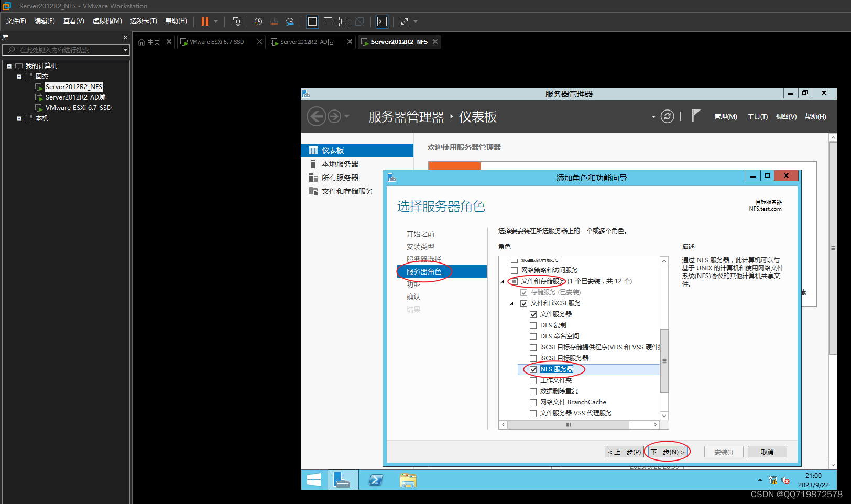Click the muted speaker tray icon
Viewport: 851px width, 504px height.
tap(785, 480)
